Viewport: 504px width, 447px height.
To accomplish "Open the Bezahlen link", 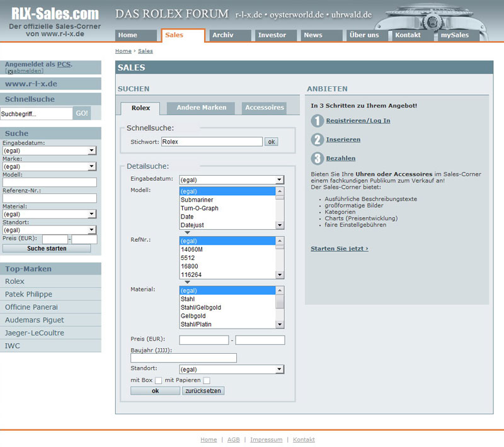I will [341, 158].
